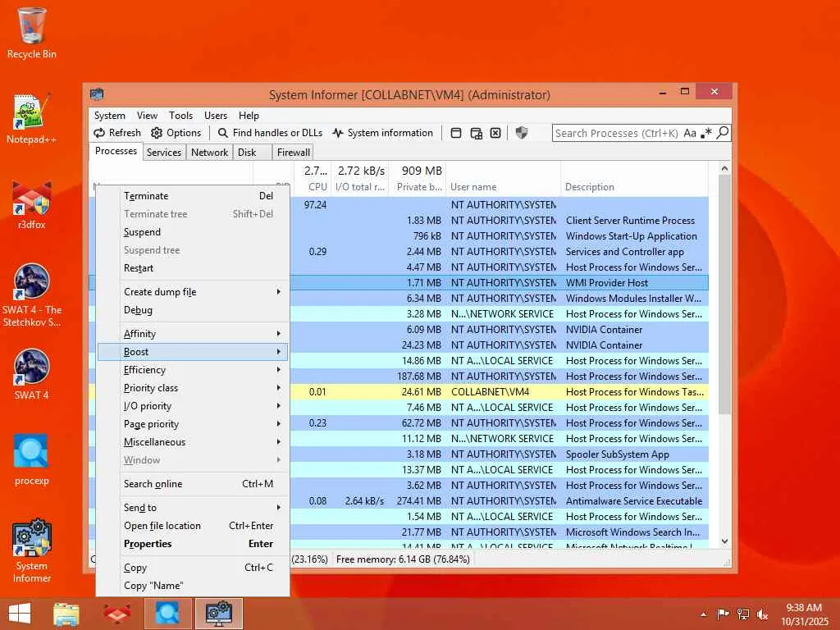The image size is (840, 630).
Task: Click the Find window and thread icon
Action: (476, 133)
